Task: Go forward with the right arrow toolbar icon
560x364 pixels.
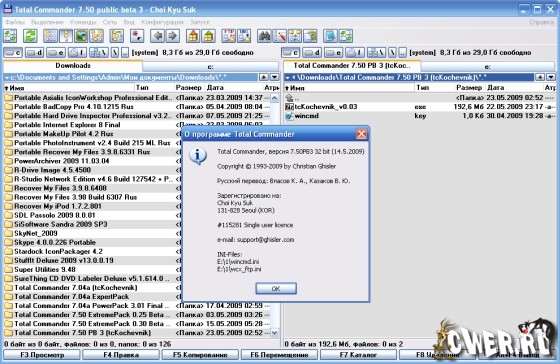Action: point(172,36)
